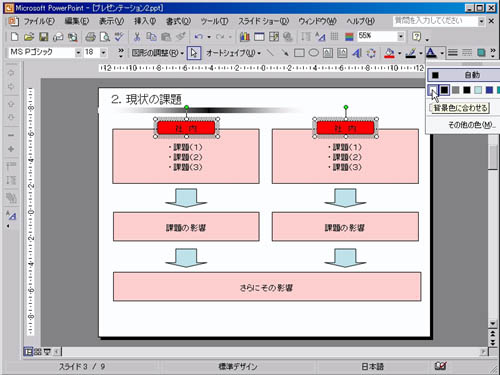This screenshot has width=500, height=375.
Task: Print using the printer icon
Action: pyautogui.click(x=90, y=37)
